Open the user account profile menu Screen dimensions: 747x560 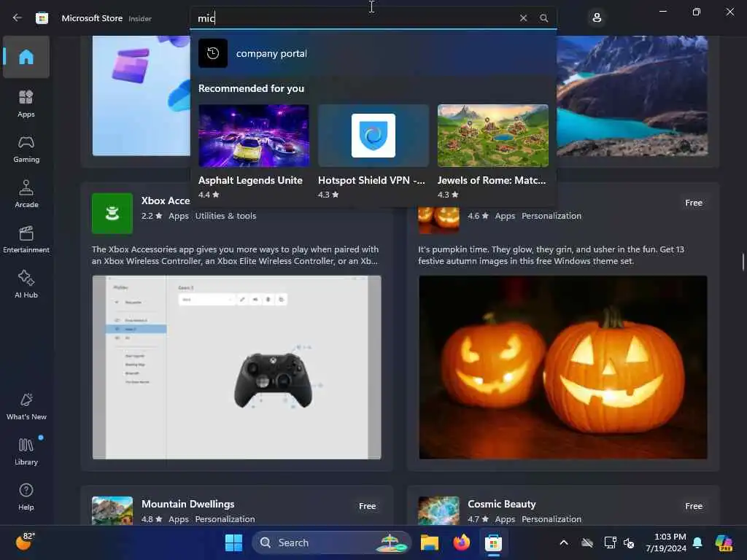[x=597, y=18]
